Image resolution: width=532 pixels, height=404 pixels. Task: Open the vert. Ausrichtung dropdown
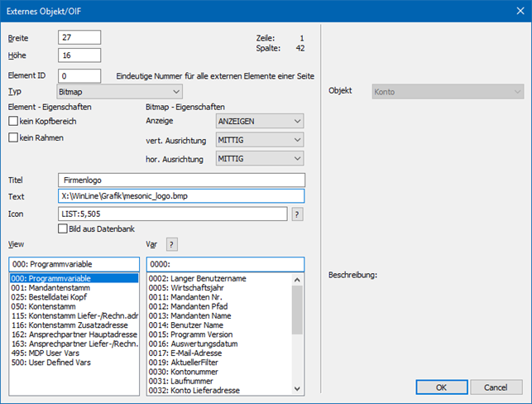pyautogui.click(x=259, y=140)
